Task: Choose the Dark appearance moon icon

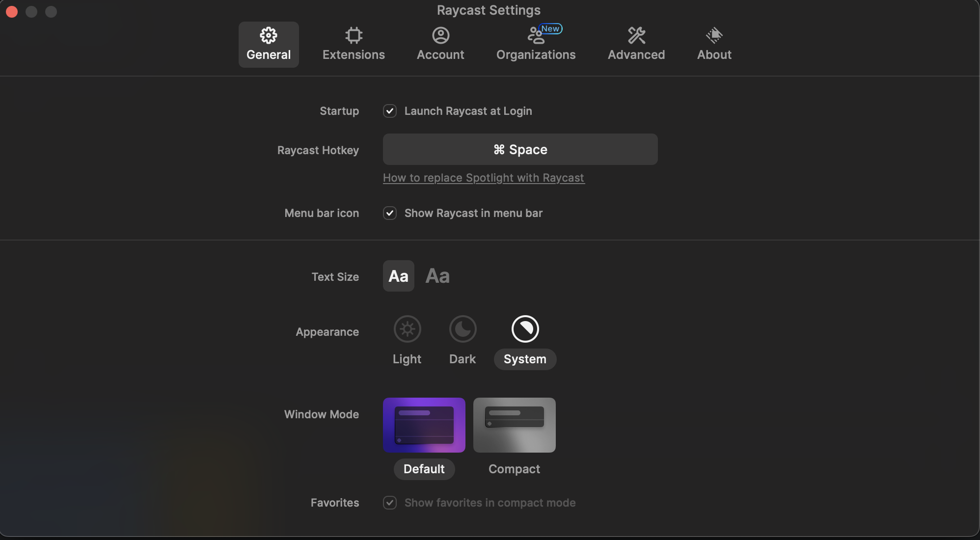Action: pyautogui.click(x=463, y=329)
